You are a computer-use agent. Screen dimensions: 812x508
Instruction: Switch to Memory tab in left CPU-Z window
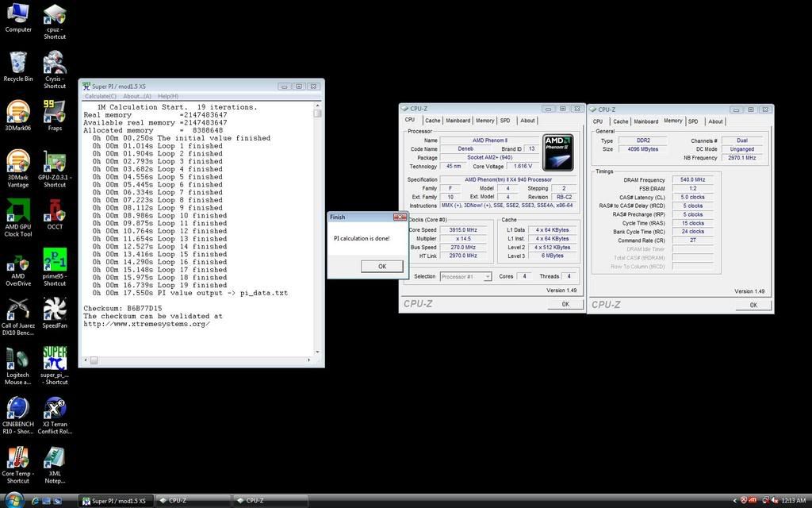[485, 121]
